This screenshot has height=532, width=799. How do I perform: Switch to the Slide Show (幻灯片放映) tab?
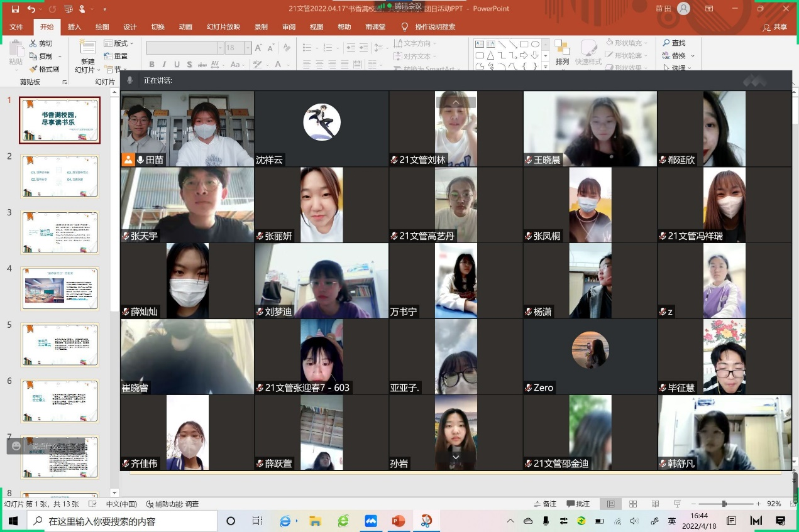click(x=223, y=27)
